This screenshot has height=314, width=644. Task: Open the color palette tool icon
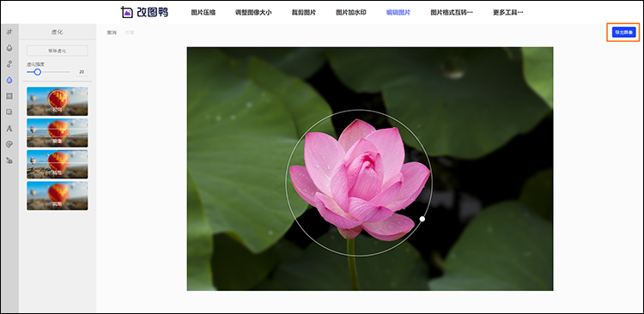pyautogui.click(x=9, y=144)
